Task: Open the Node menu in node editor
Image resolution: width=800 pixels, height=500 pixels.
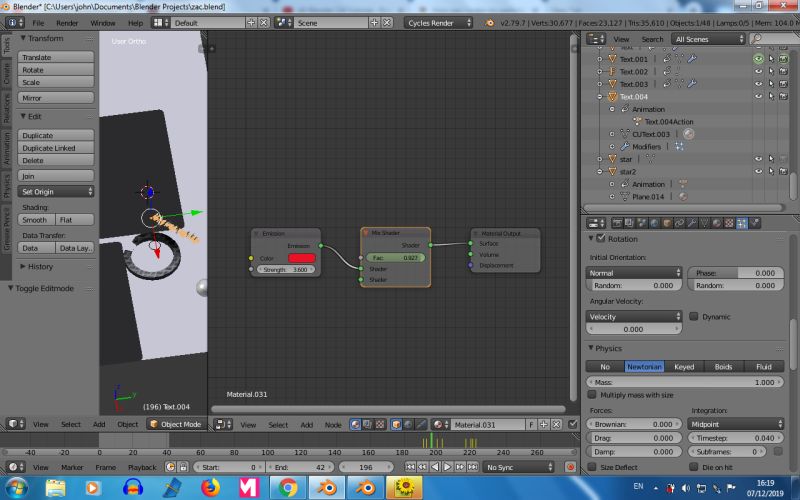Action: tap(333, 424)
